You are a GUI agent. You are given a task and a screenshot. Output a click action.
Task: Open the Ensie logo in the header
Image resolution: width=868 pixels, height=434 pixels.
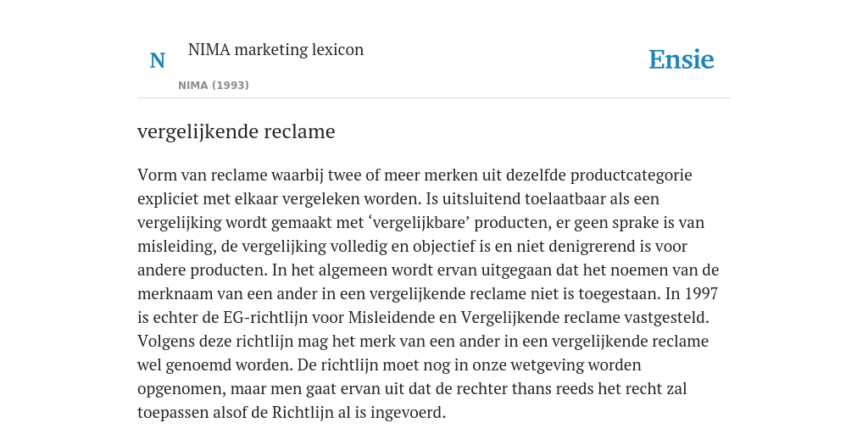point(682,59)
